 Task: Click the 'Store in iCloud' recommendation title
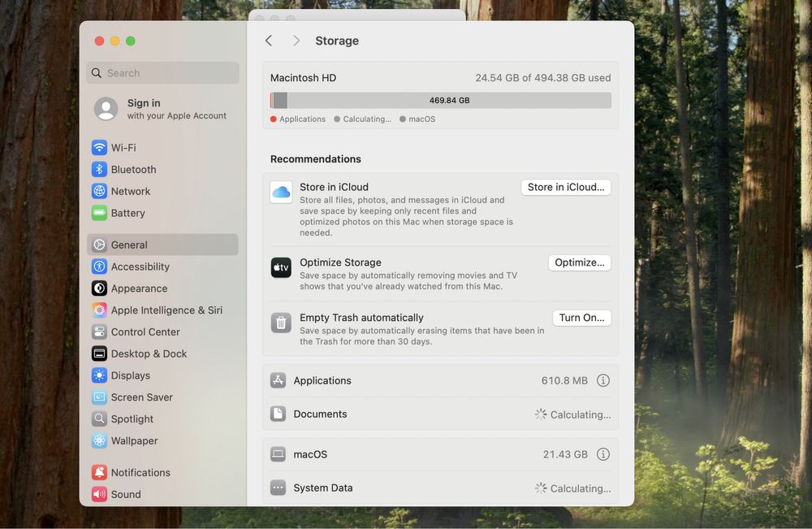(x=334, y=187)
